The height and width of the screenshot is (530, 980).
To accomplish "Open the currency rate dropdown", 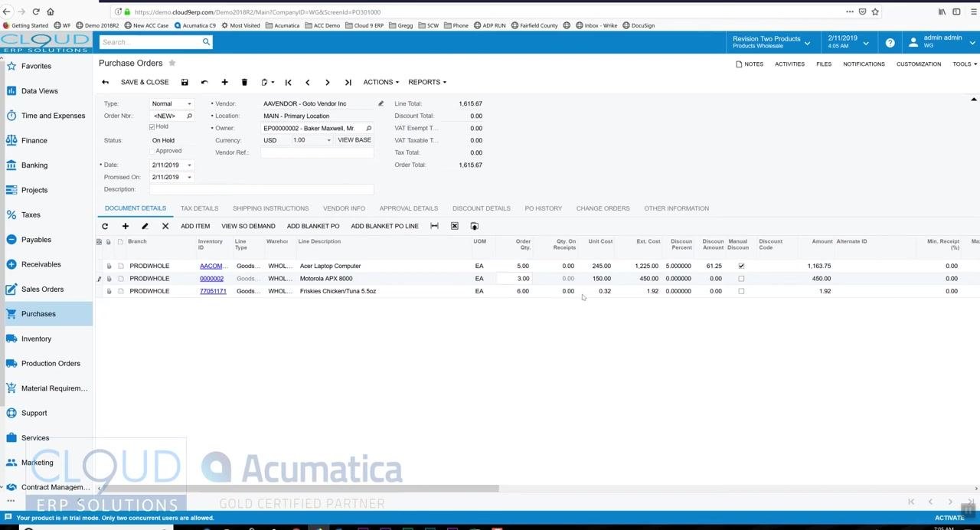I will click(328, 140).
